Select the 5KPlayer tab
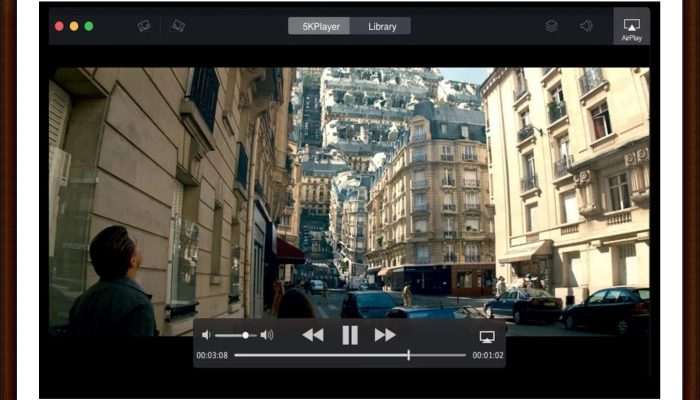The image size is (700, 400). pyautogui.click(x=319, y=26)
